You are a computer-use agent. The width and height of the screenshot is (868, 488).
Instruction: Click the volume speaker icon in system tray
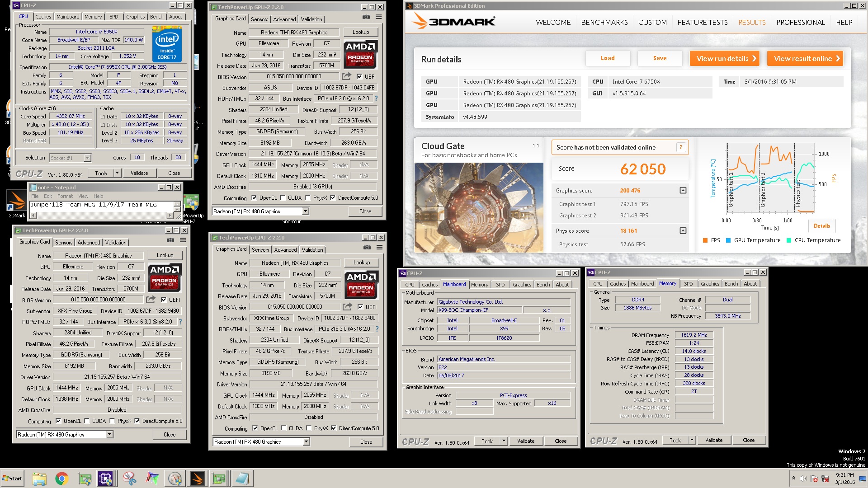[x=803, y=479]
